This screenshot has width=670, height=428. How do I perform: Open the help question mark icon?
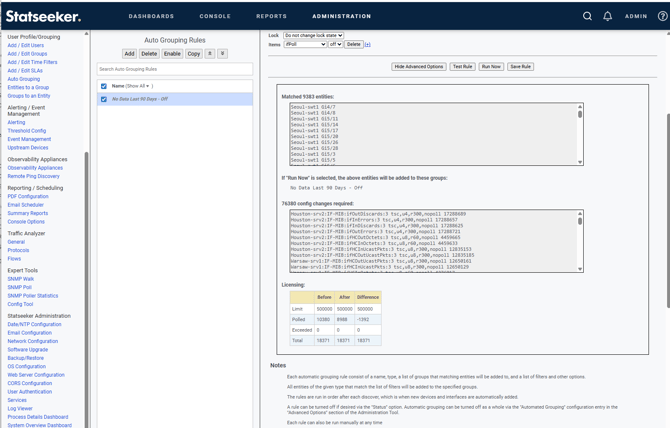coord(662,16)
